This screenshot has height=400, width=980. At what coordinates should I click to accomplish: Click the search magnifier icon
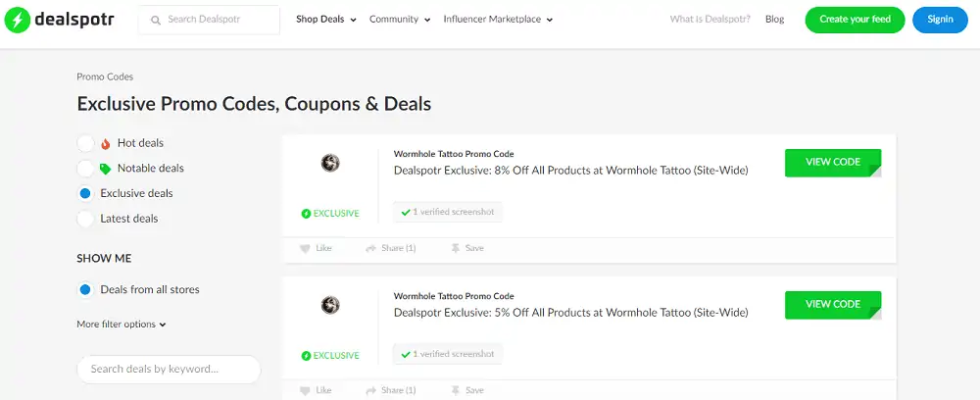pyautogui.click(x=155, y=20)
